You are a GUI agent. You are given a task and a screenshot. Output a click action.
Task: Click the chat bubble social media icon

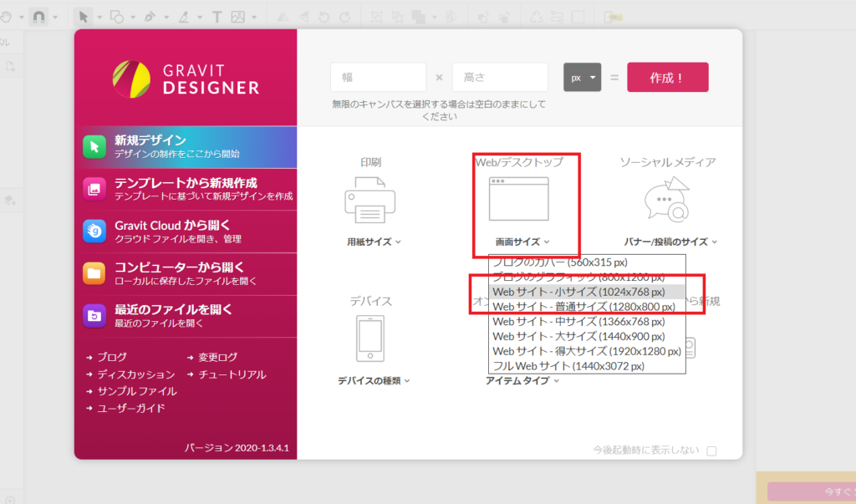tap(667, 199)
